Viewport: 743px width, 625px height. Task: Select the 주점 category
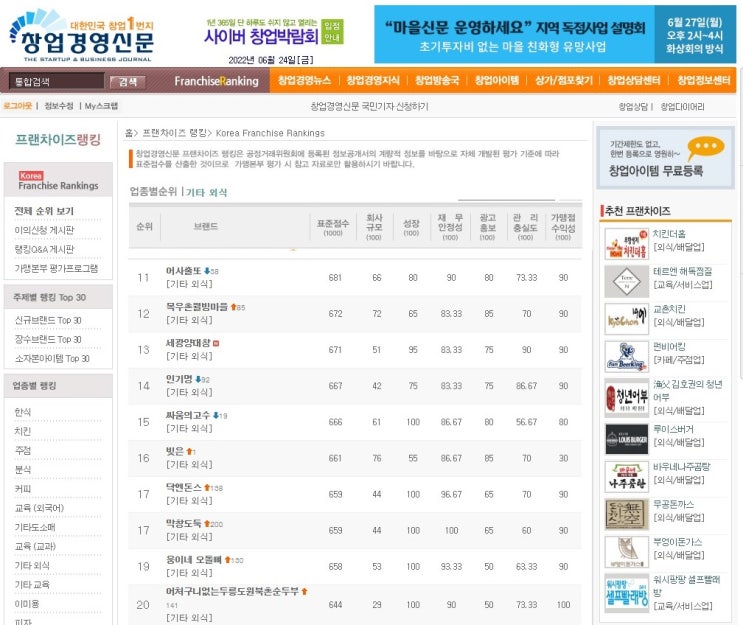[23, 450]
